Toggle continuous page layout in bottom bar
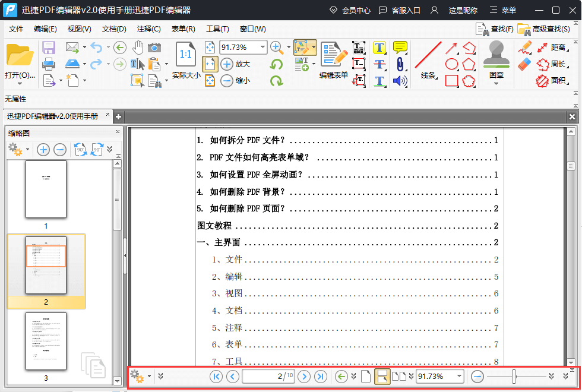582x392 pixels. click(382, 377)
